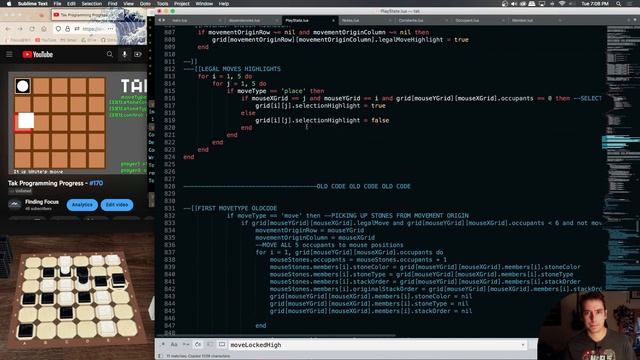This screenshot has width=640, height=360.
Task: Open the Sublime Text application menu
Action: coord(33,4)
